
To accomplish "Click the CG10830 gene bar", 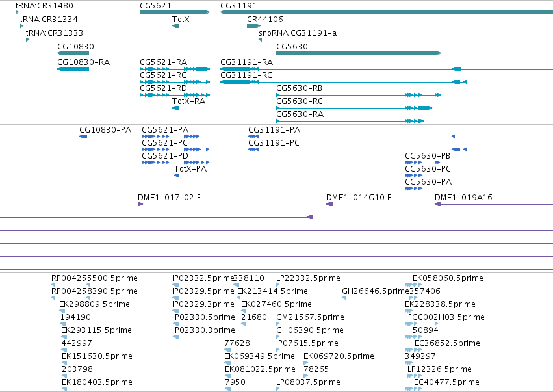I will click(73, 53).
